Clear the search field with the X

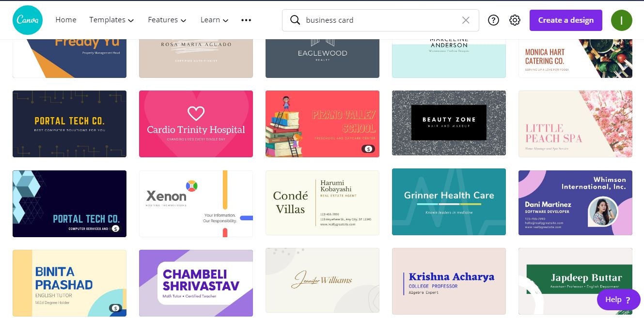coord(466,20)
